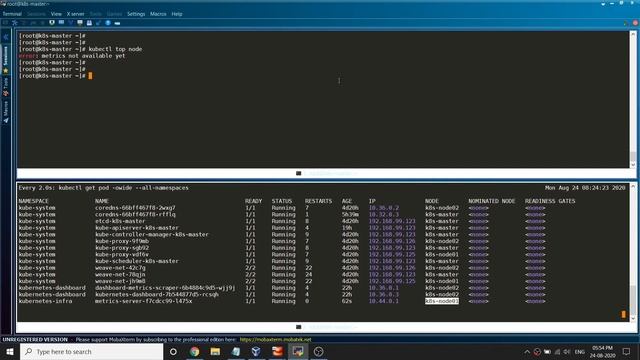This screenshot has width=640, height=360.
Task: Click the orange cursor at the last prompt
Action: (x=90, y=76)
